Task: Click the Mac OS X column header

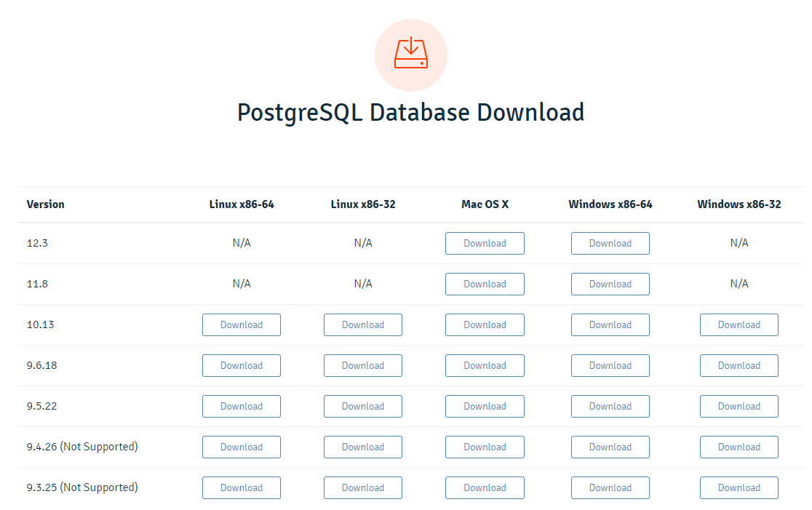Action: [x=485, y=204]
